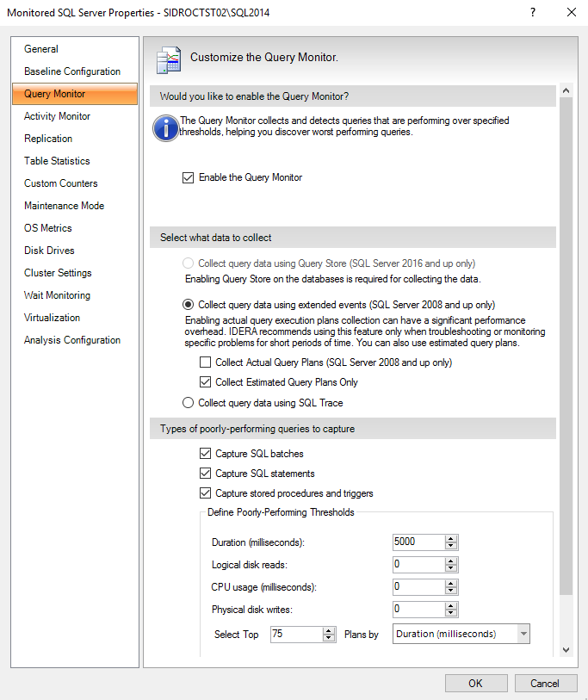Open the General settings page
This screenshot has width=588, height=700.
click(x=75, y=49)
